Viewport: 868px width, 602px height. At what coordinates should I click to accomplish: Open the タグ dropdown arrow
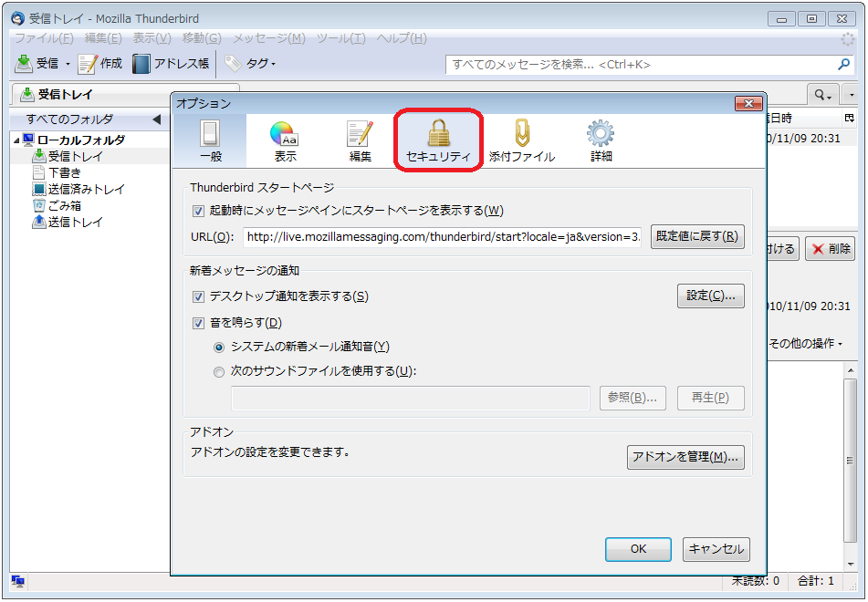274,64
